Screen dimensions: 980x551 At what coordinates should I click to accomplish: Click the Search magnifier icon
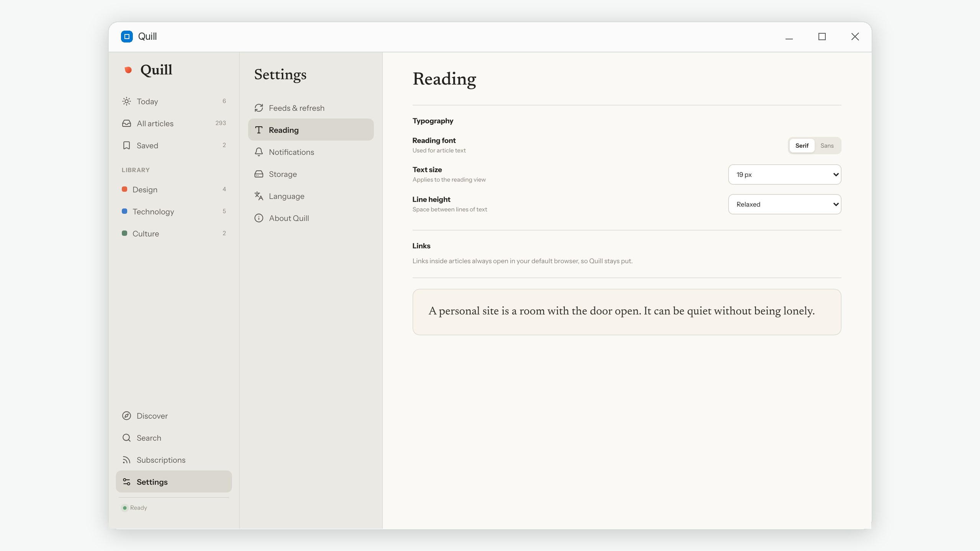click(126, 438)
